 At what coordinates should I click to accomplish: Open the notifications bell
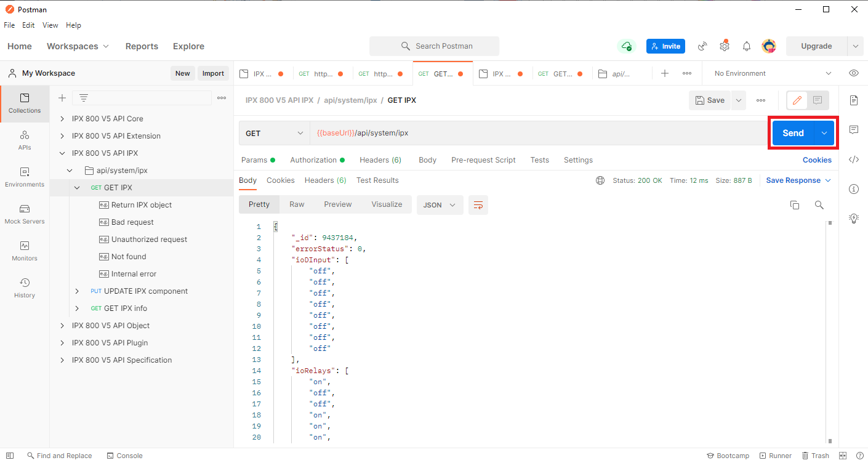click(747, 46)
